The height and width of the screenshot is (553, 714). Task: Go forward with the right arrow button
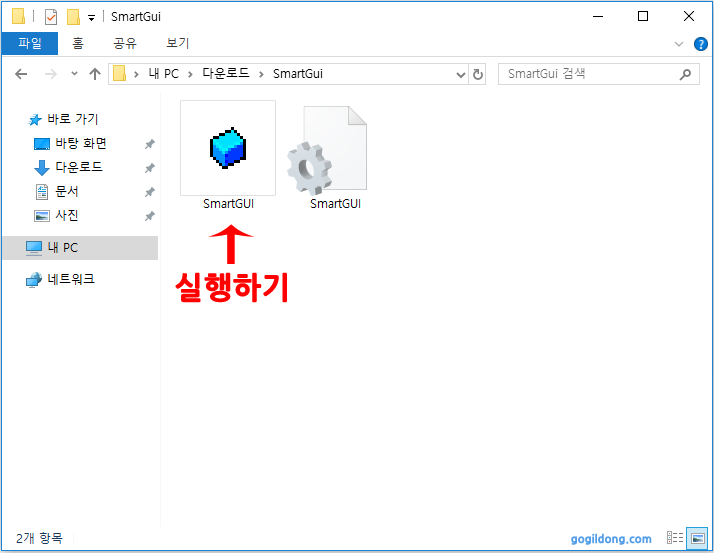tap(51, 74)
